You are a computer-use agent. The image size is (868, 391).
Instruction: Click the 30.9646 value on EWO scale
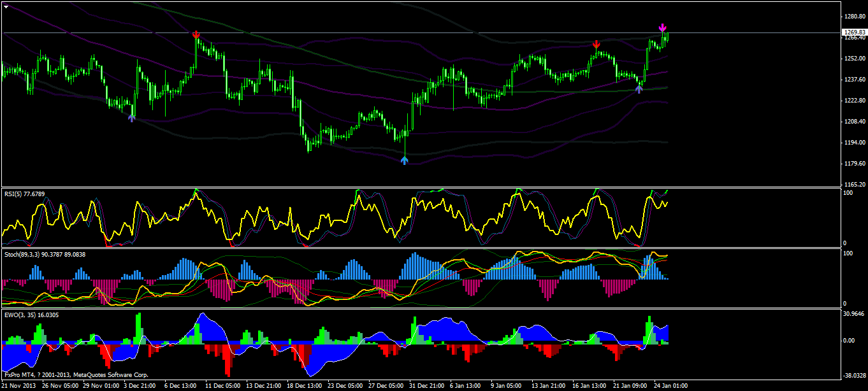(x=854, y=314)
